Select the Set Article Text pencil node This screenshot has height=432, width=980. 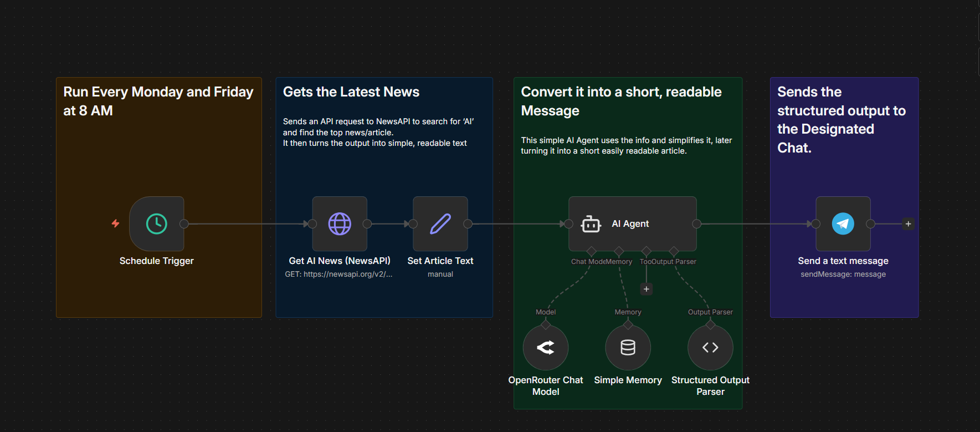tap(440, 224)
